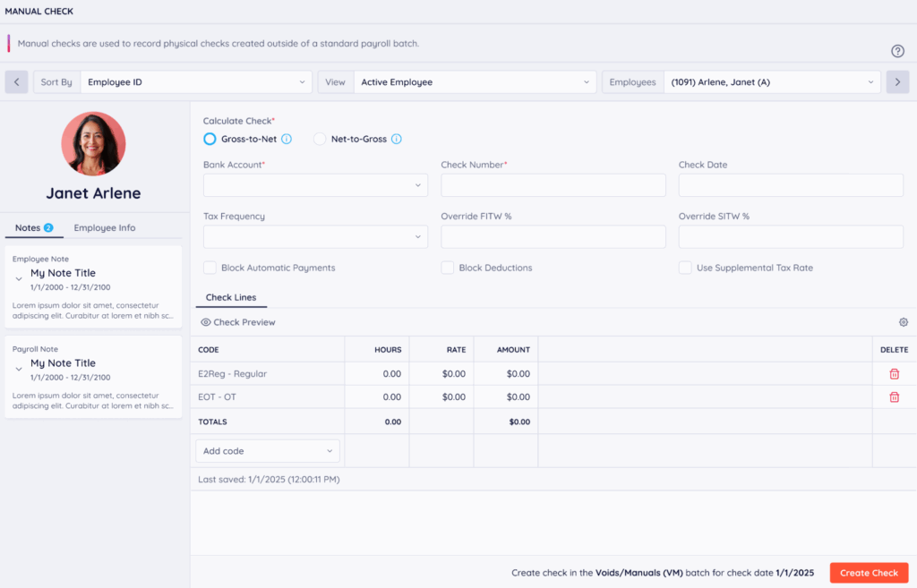Click info icon beside Gross-to-Net
Image resolution: width=917 pixels, height=588 pixels.
pyautogui.click(x=287, y=139)
